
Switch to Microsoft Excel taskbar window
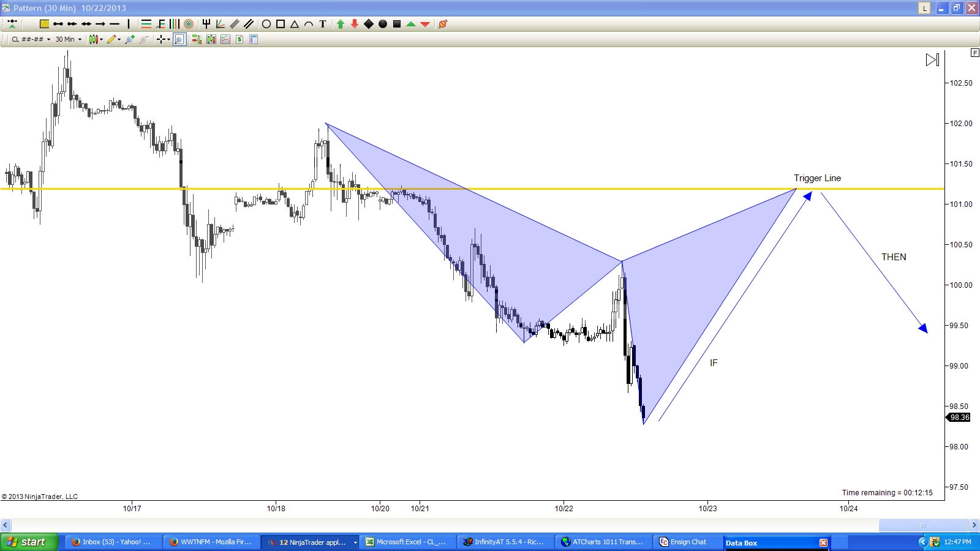[408, 542]
